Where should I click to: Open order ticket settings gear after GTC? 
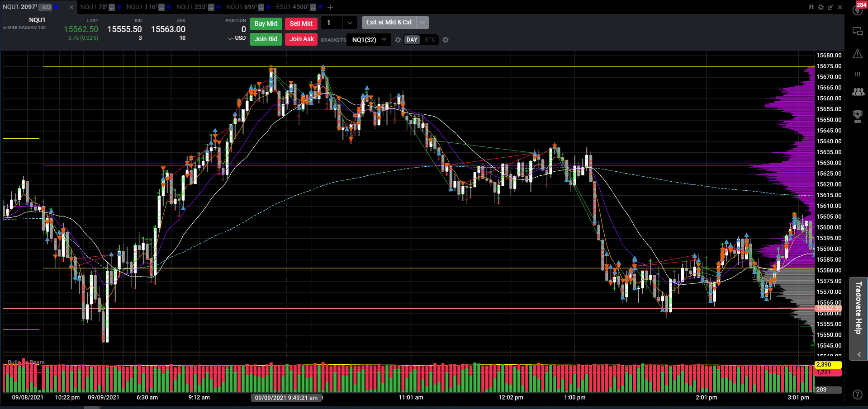[446, 40]
